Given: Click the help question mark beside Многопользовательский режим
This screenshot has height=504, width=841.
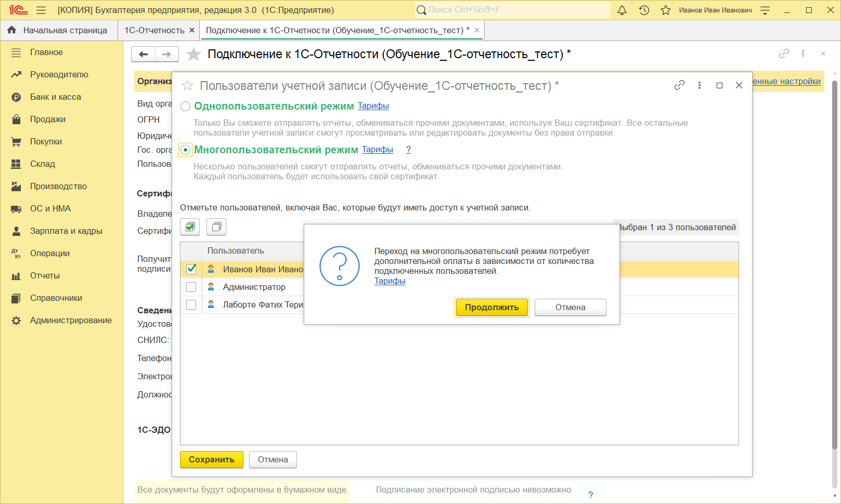Looking at the screenshot, I should click(408, 150).
